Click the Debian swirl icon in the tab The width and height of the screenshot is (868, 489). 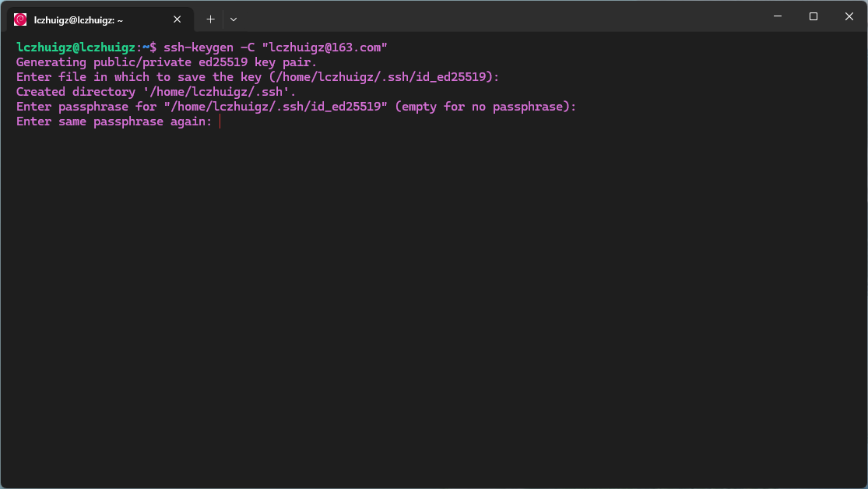(20, 19)
